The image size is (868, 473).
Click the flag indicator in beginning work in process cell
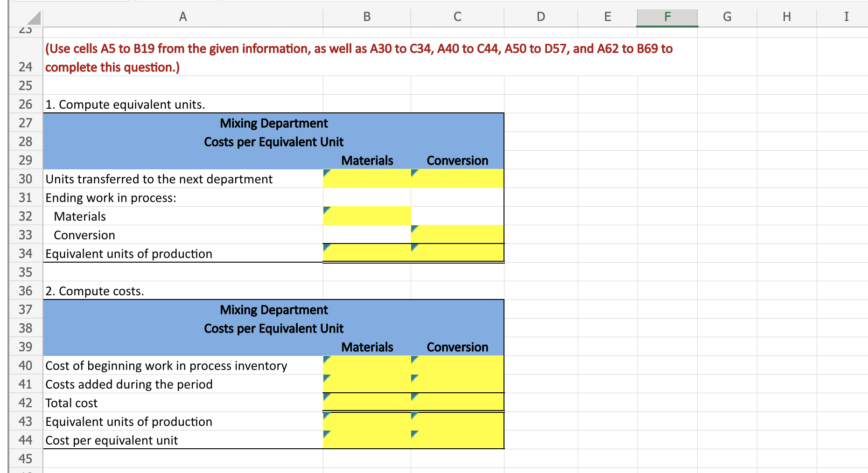pyautogui.click(x=327, y=360)
